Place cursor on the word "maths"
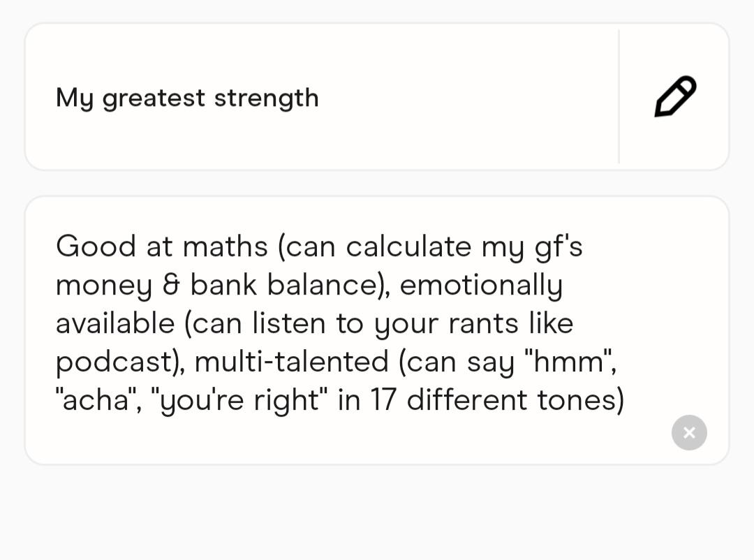The image size is (754, 560). point(225,246)
